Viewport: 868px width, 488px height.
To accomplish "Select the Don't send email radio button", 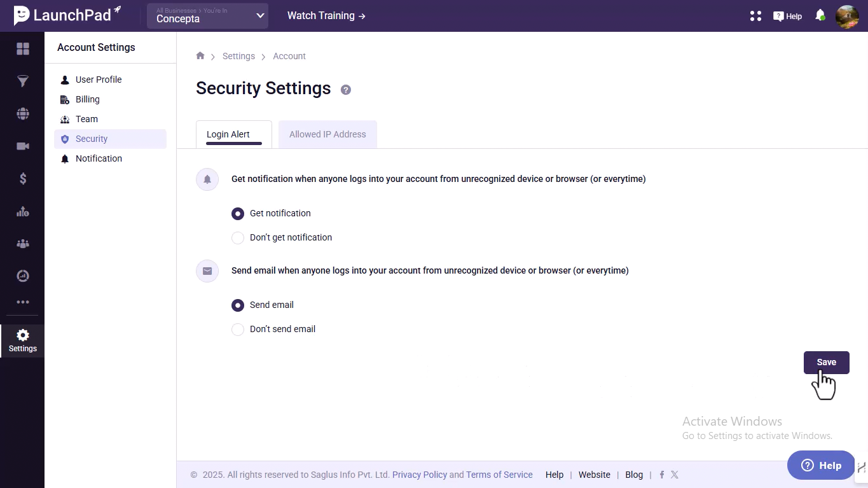I will 238,330.
